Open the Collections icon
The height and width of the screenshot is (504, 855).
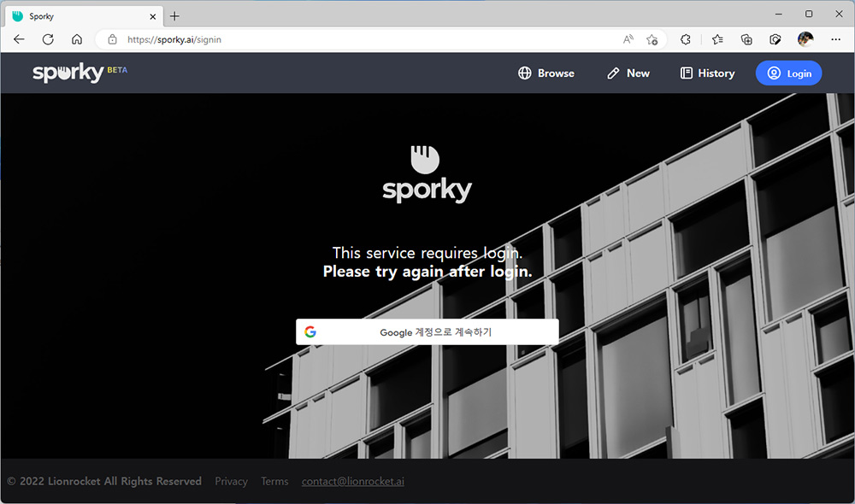point(746,39)
